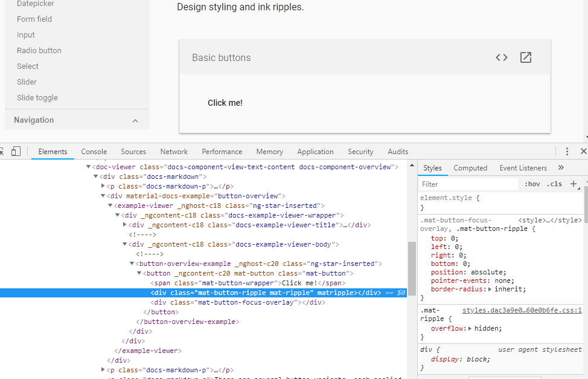Viewport: 588px width, 379px height.
Task: Toggle element state with the :hov control
Action: coord(531,184)
